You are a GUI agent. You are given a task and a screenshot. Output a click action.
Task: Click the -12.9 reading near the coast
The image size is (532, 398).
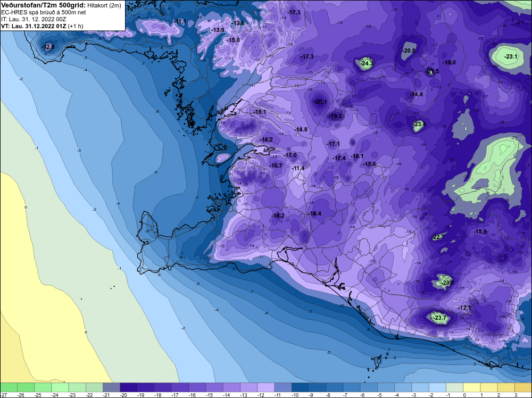(48, 47)
